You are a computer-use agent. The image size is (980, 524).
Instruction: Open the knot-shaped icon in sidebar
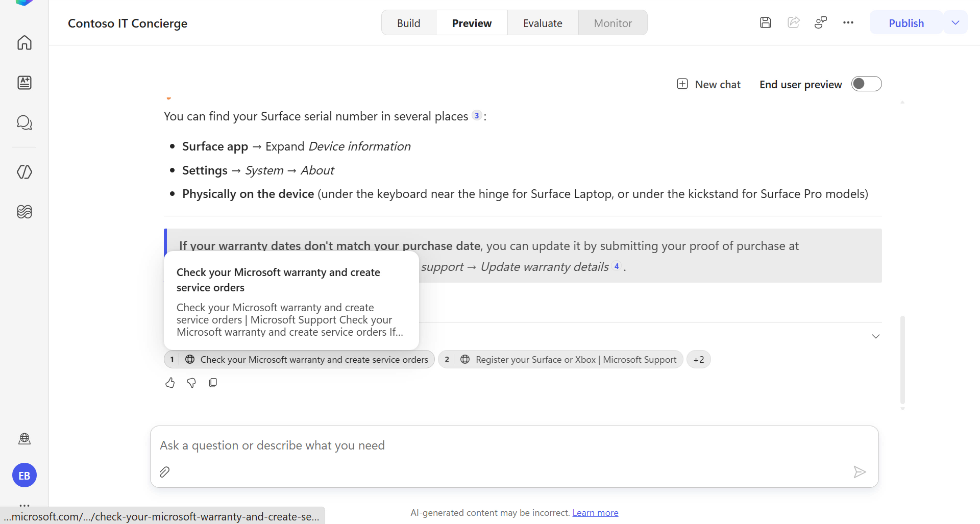pos(24,212)
